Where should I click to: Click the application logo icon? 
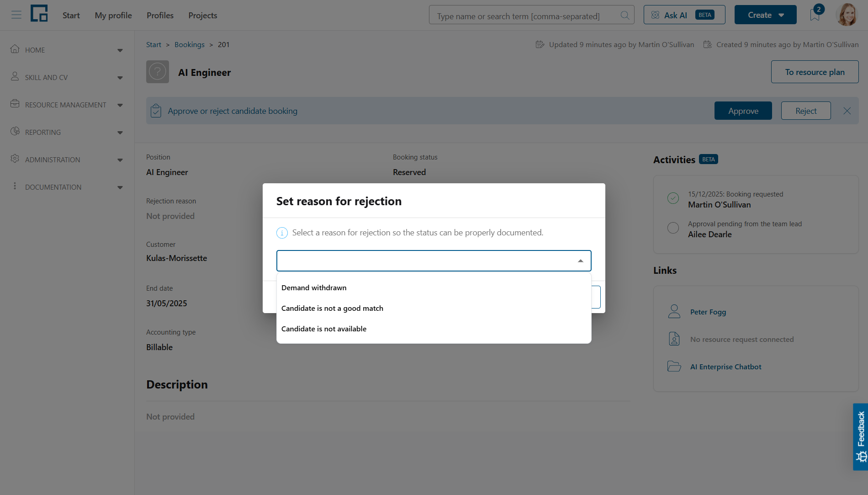(x=39, y=14)
